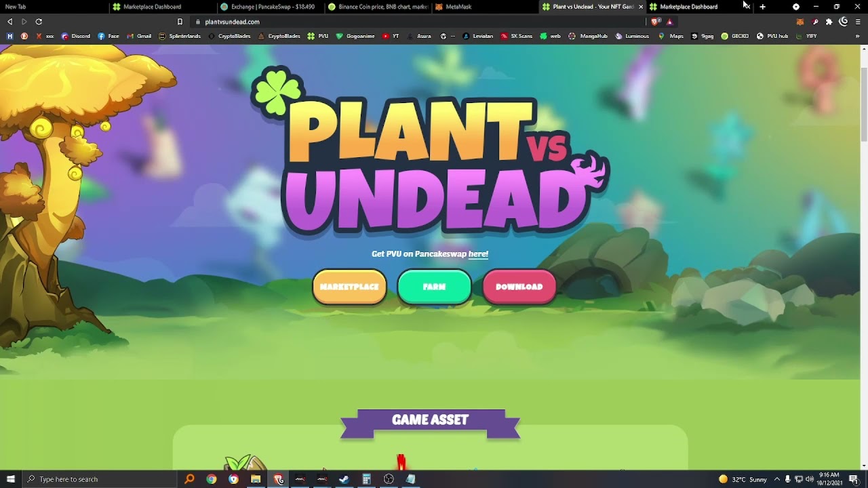Open Steam from the taskbar
Viewport: 868px width, 488px height.
344,479
